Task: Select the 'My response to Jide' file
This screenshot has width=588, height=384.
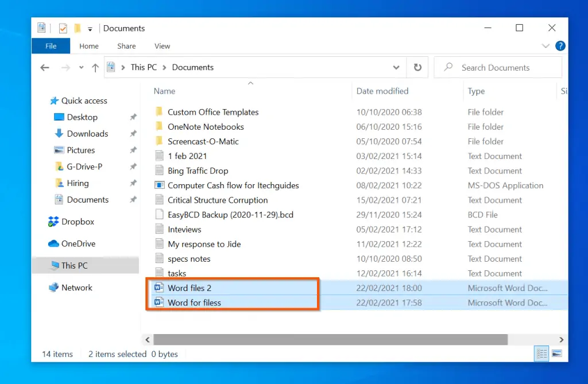Action: (204, 244)
